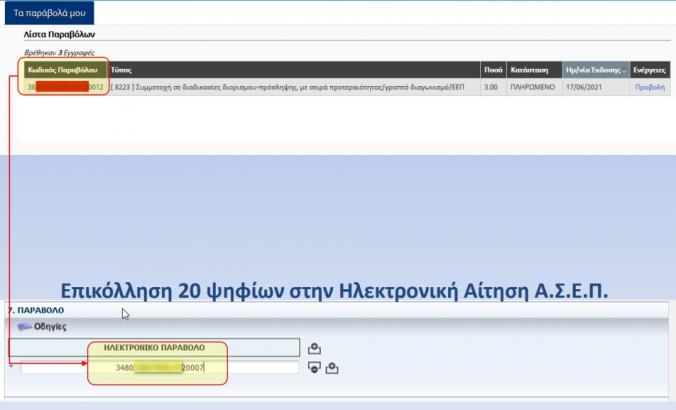This screenshot has width=676, height=410.
Task: Click the pointing hand icon beside Οδηγίες
Action: pyautogui.click(x=22, y=327)
